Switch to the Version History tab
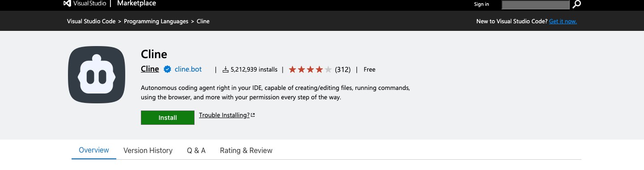The height and width of the screenshot is (170, 644). (x=148, y=150)
